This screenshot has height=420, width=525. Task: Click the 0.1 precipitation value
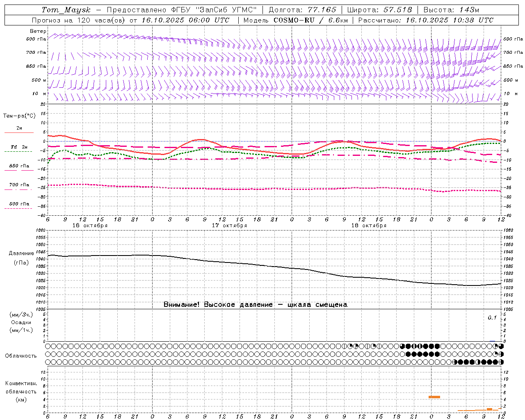(x=492, y=318)
